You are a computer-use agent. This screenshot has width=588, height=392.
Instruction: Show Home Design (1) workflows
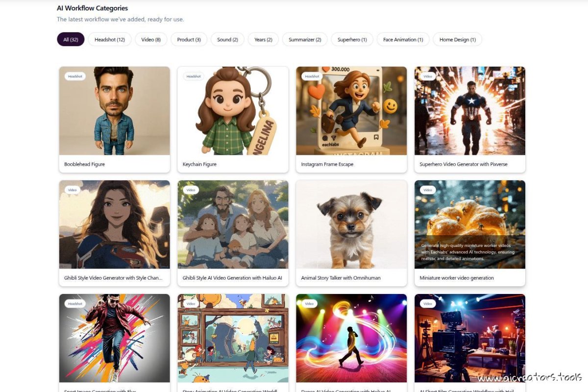click(457, 40)
